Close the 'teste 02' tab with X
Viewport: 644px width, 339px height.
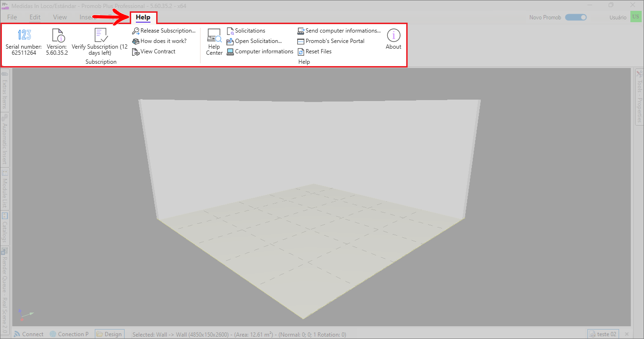point(627,334)
